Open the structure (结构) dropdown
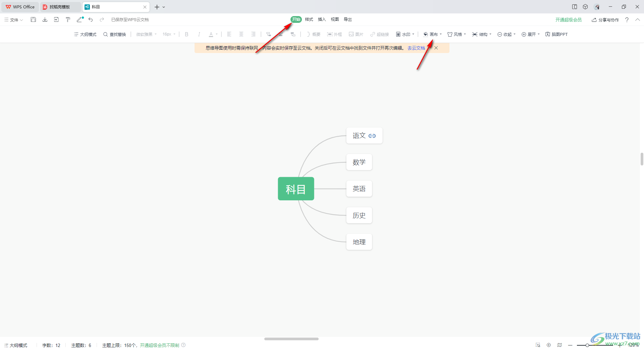644x349 pixels. pyautogui.click(x=482, y=34)
